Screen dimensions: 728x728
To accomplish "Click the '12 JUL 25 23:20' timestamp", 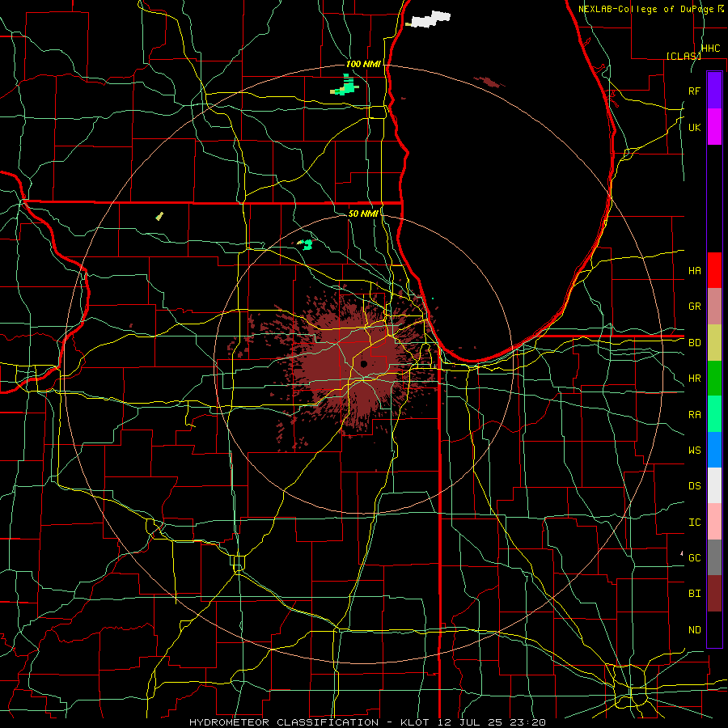I will click(492, 722).
